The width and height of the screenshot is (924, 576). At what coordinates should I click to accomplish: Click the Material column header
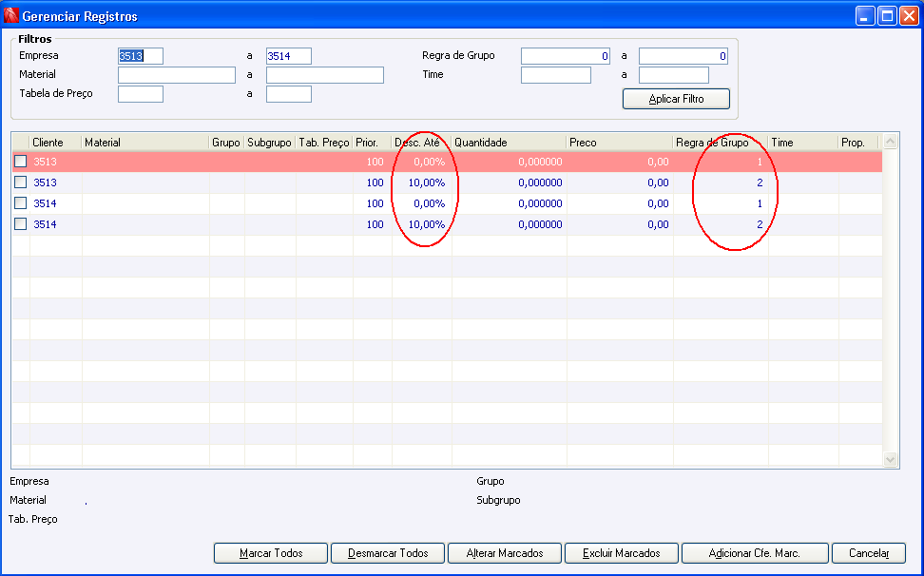pos(145,143)
